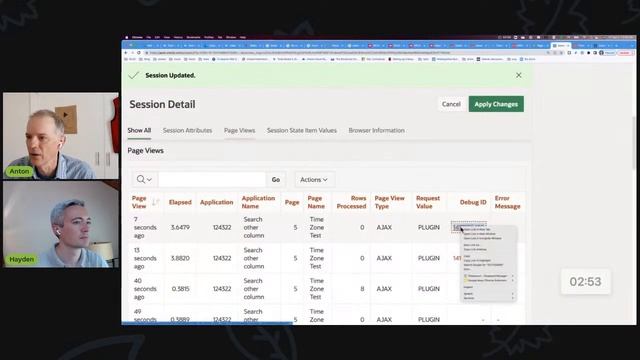Click the '7 seconds ago' cell
This screenshot has height=360, width=640.
tap(144, 227)
